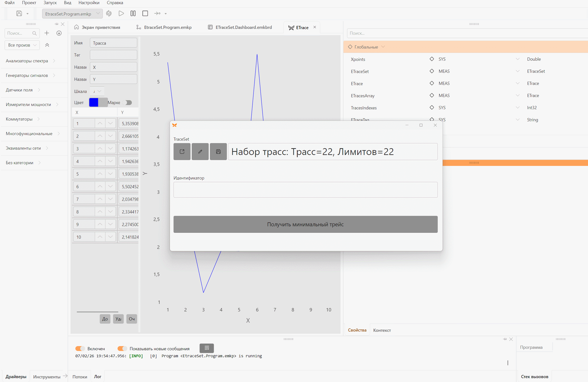Start program with the Run play icon

[121, 13]
